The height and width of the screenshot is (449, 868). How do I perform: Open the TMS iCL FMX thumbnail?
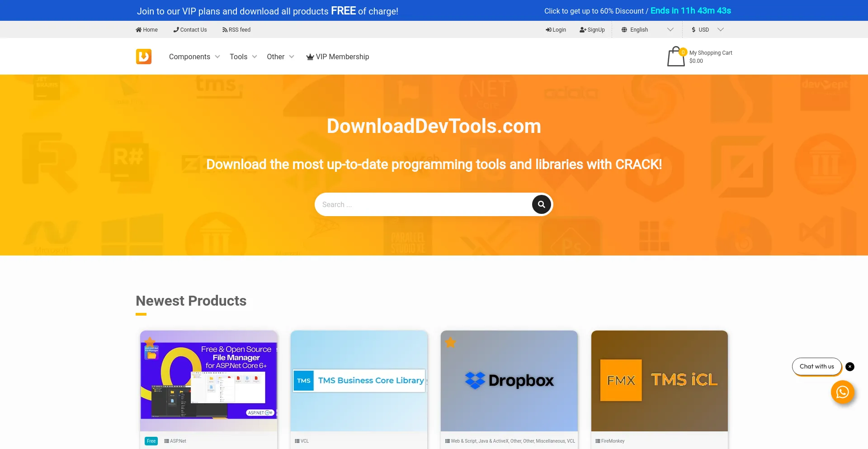(x=660, y=381)
